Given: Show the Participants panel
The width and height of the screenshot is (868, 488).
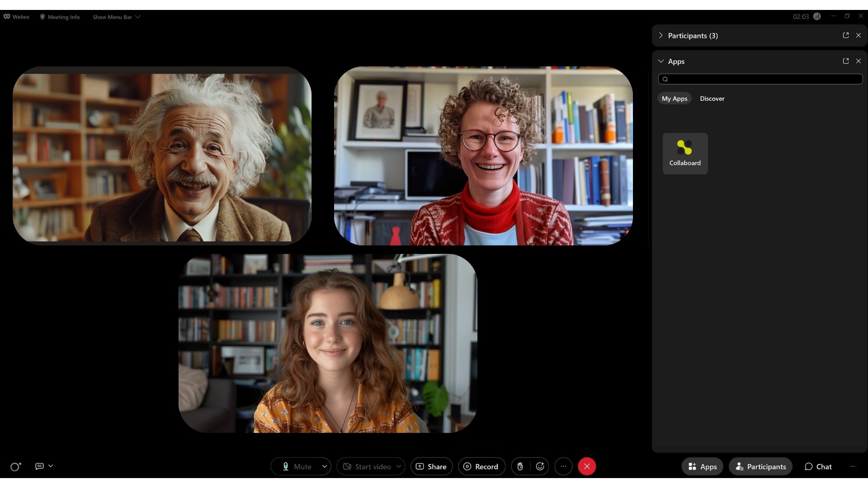Looking at the screenshot, I should coord(760,466).
